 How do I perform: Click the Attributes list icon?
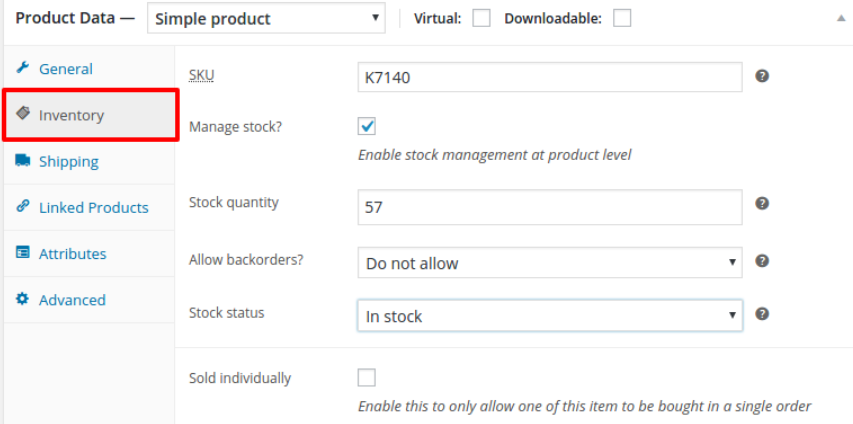click(23, 253)
